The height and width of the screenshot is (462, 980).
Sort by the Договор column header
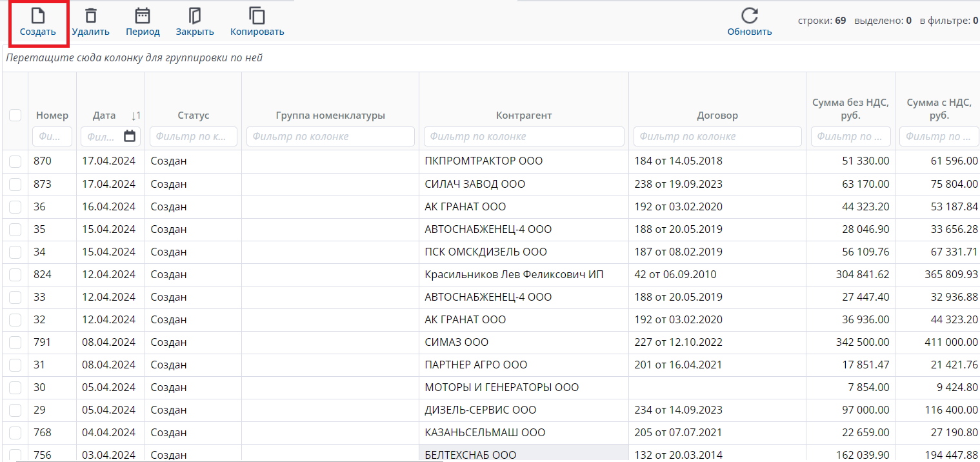click(x=717, y=115)
